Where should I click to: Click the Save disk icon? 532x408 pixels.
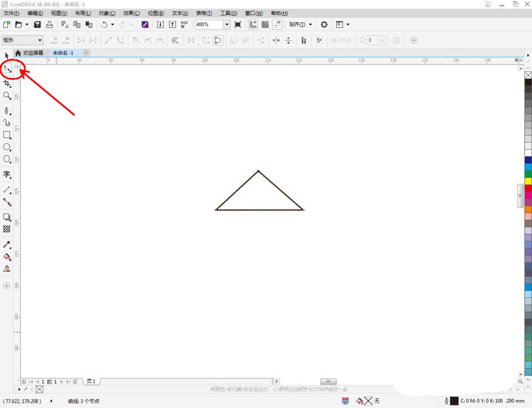tap(37, 24)
